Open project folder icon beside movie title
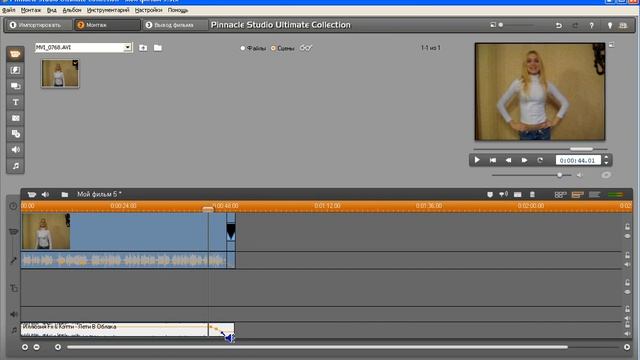 (x=64, y=194)
